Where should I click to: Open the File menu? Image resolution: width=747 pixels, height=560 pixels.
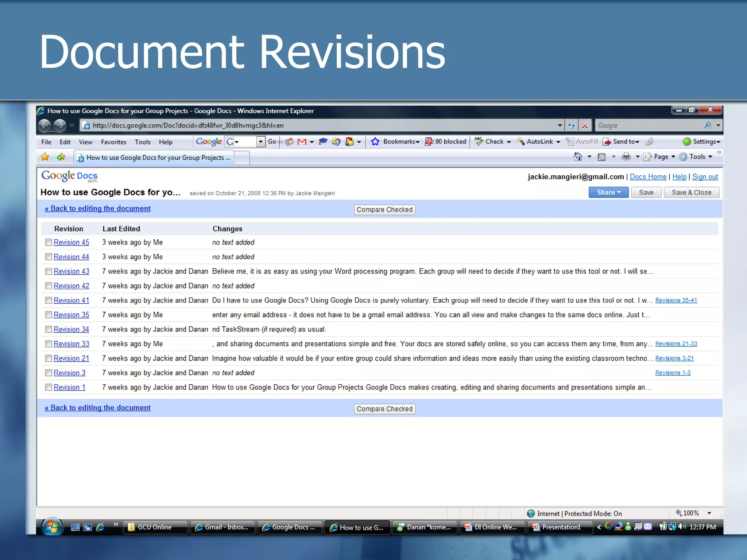point(46,142)
